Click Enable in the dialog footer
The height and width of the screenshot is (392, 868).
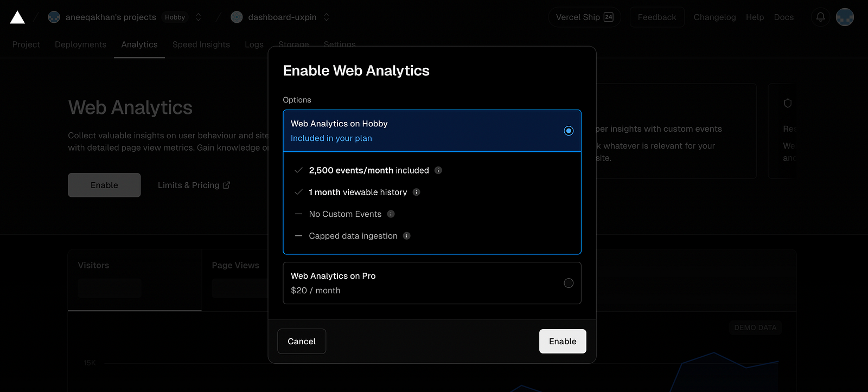pyautogui.click(x=563, y=342)
